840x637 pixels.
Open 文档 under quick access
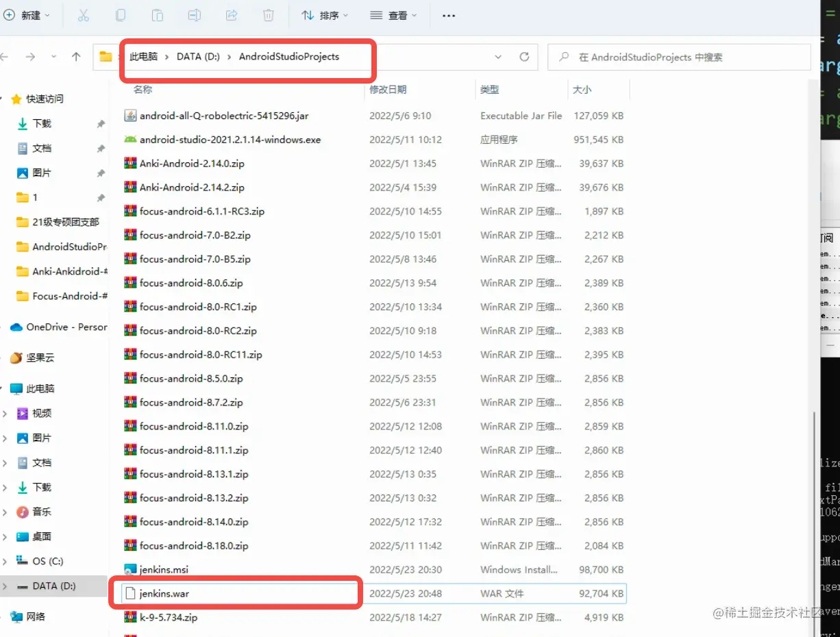click(42, 148)
